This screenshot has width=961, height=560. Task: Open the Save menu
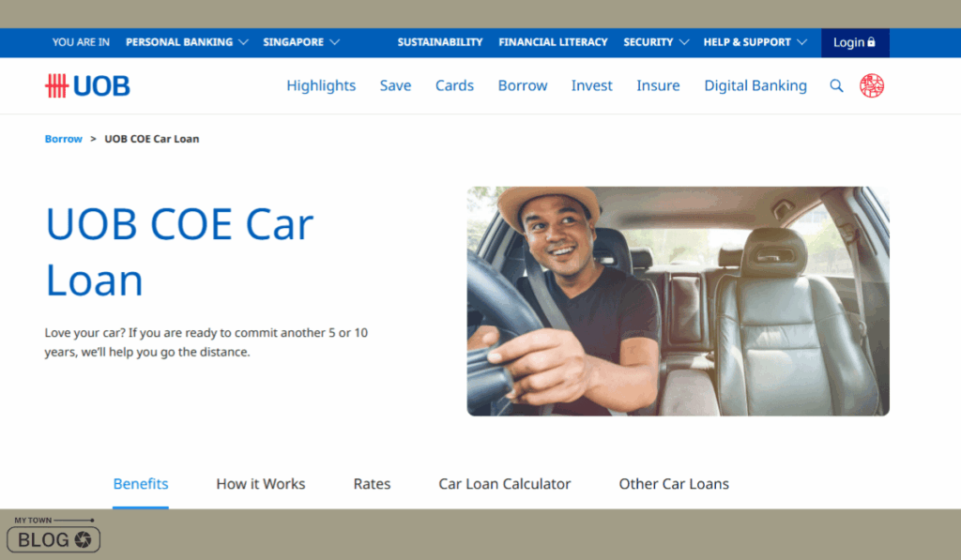point(395,85)
